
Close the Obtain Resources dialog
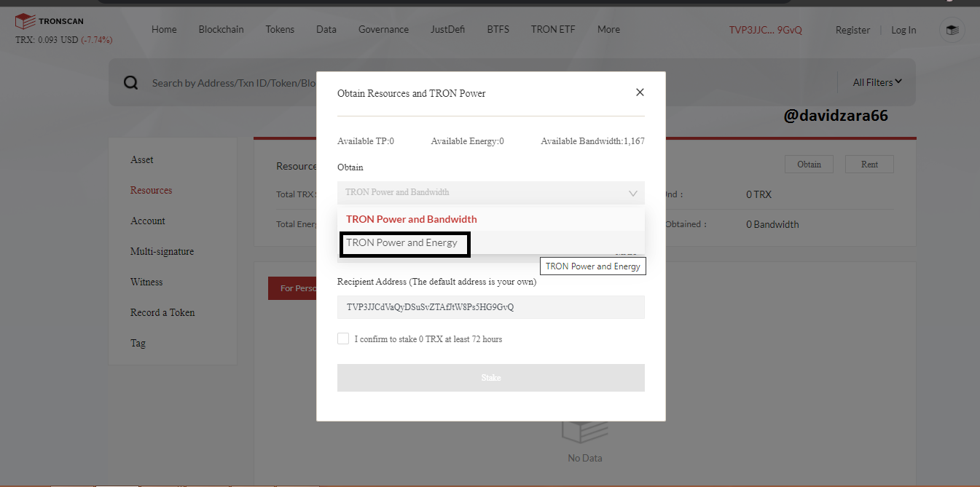click(x=640, y=92)
